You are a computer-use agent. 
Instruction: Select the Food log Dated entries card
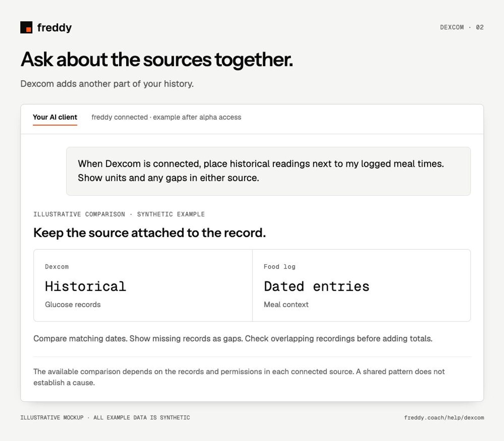(362, 285)
